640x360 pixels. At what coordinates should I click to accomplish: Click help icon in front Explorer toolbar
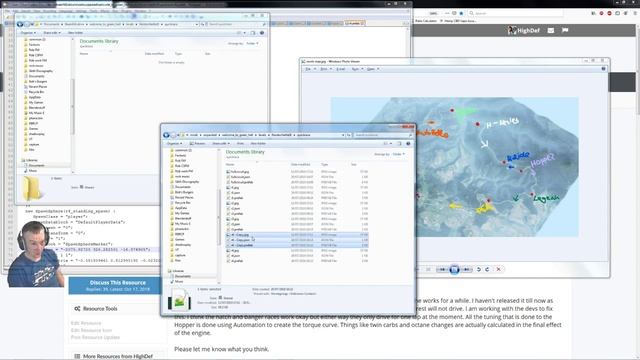point(408,144)
